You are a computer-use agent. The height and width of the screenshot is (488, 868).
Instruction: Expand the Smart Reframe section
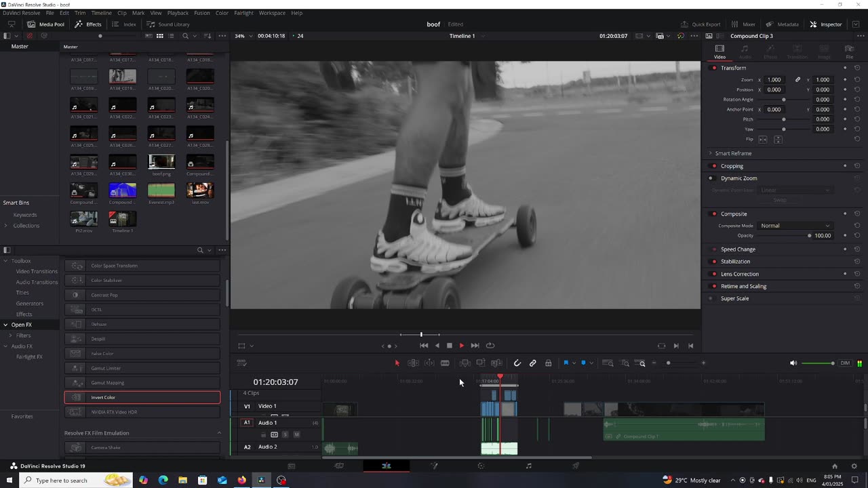tap(710, 153)
